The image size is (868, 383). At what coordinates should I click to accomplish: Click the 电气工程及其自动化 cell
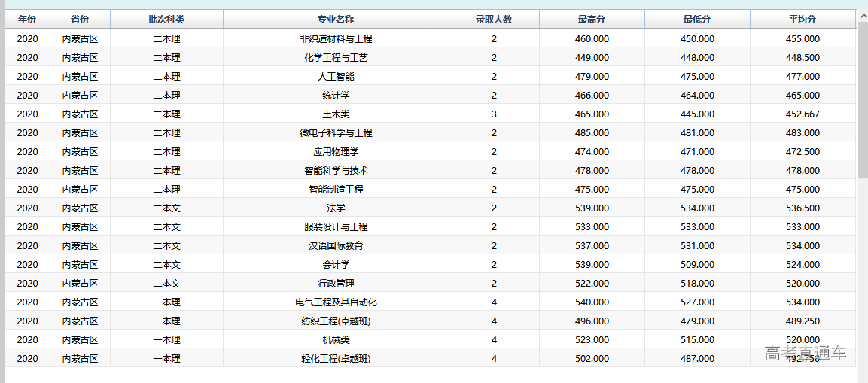pos(336,302)
